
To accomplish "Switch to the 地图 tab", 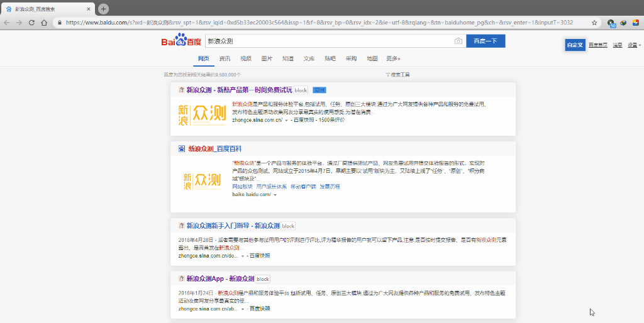I will (x=372, y=58).
